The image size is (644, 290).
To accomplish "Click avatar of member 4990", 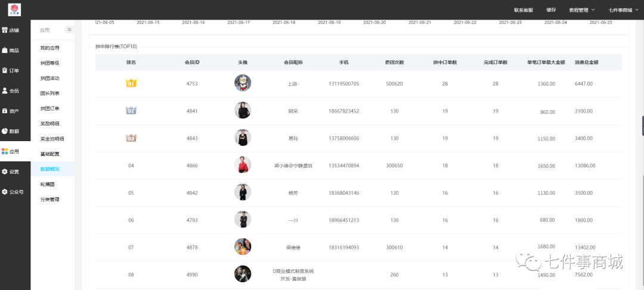I will click(x=243, y=274).
